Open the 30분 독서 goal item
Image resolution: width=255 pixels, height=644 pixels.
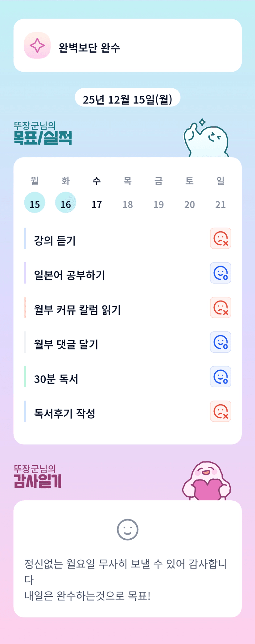point(56,379)
